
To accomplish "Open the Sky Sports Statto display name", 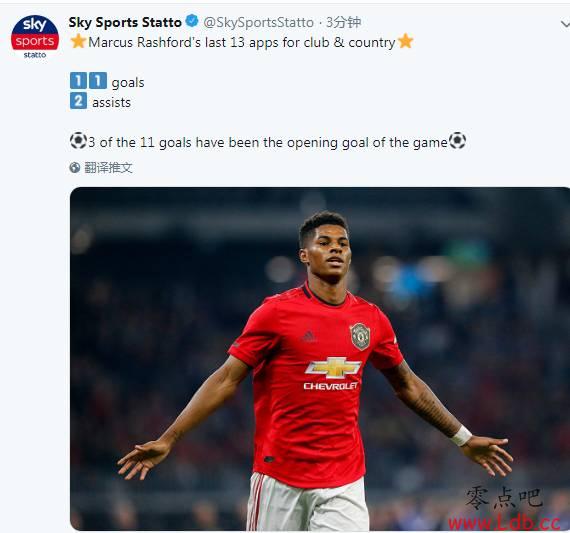I will [x=125, y=23].
